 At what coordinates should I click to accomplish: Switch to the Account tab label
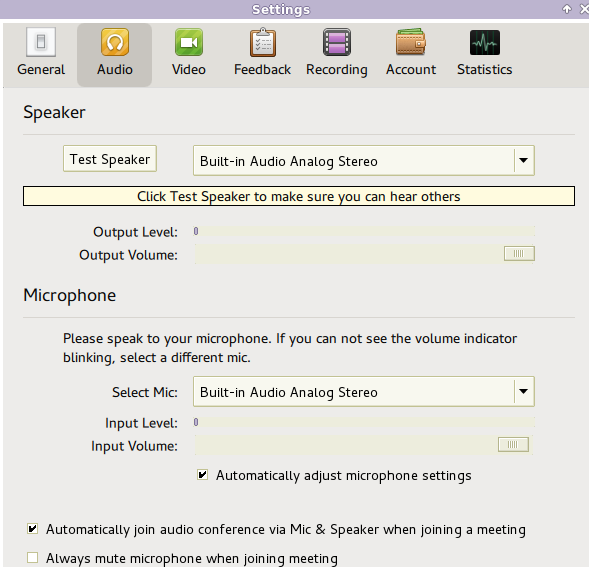pyautogui.click(x=411, y=70)
